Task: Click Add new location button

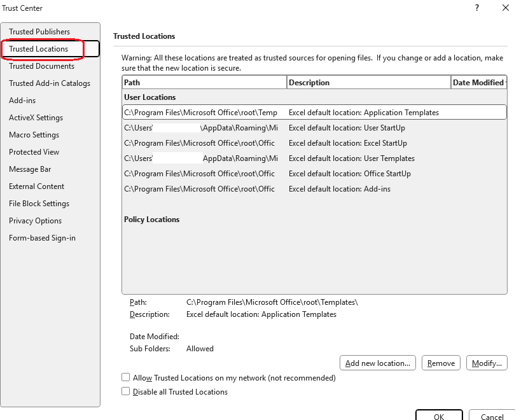Action: click(x=377, y=363)
